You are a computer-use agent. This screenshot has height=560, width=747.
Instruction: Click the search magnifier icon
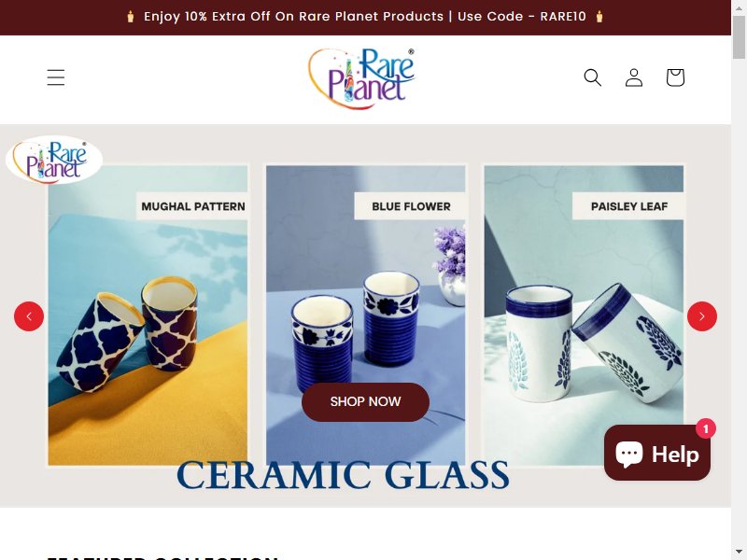coord(593,77)
